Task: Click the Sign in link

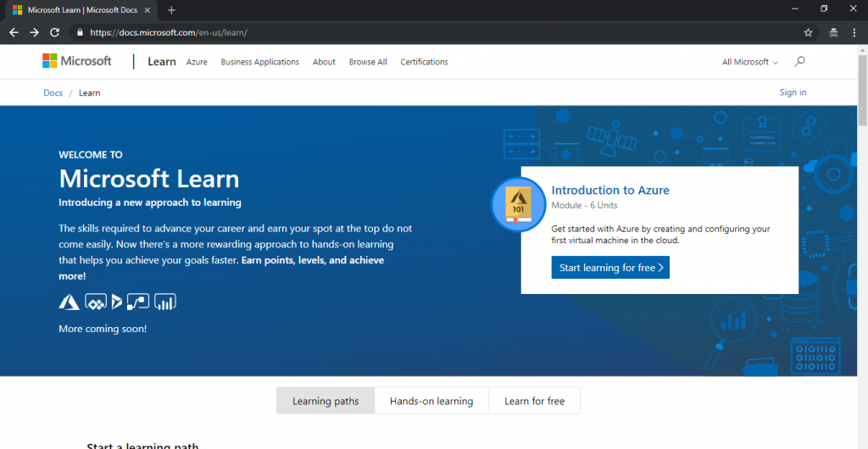Action: 793,92
